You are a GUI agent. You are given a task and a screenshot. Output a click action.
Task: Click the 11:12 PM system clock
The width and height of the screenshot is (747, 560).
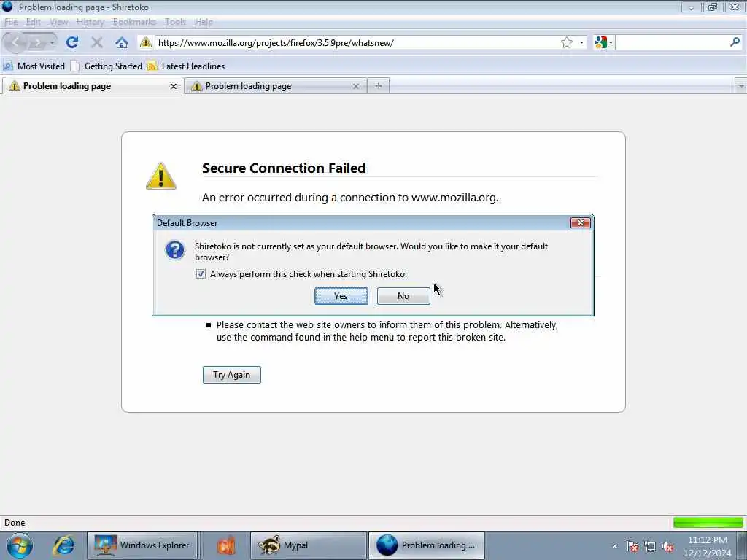pyautogui.click(x=708, y=540)
